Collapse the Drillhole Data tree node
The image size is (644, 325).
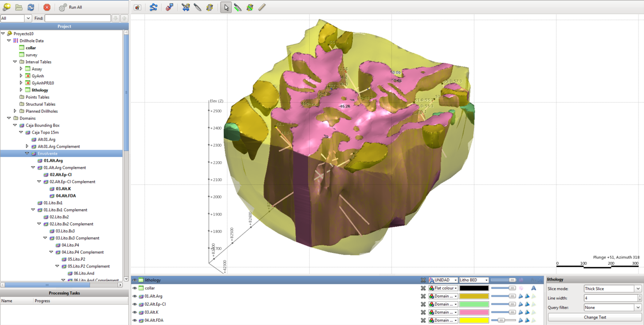pyautogui.click(x=9, y=41)
